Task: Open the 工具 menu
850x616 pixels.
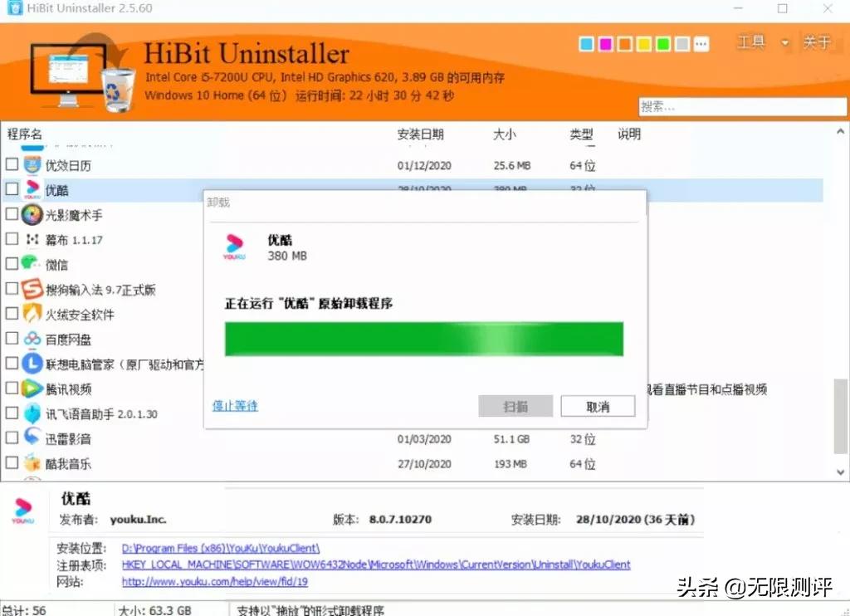Action: [751, 42]
